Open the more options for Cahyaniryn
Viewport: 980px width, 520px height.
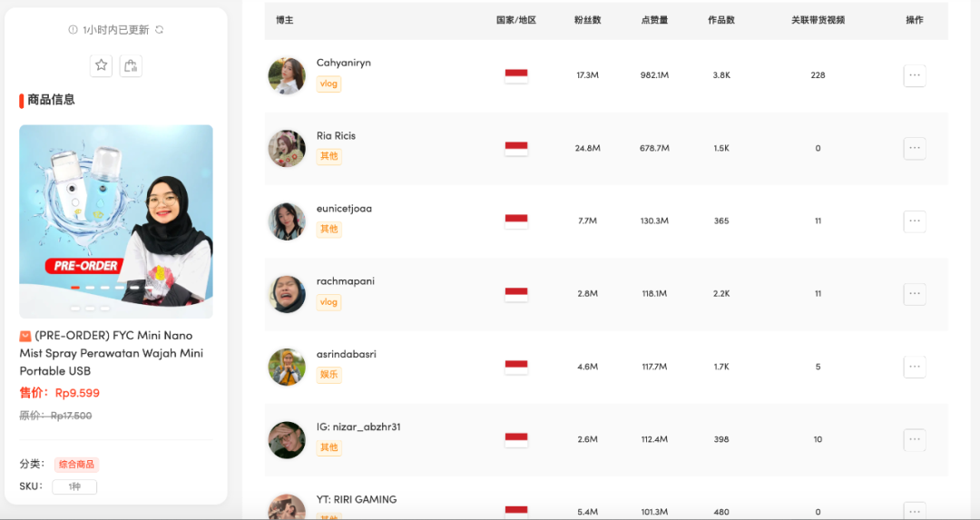click(915, 75)
